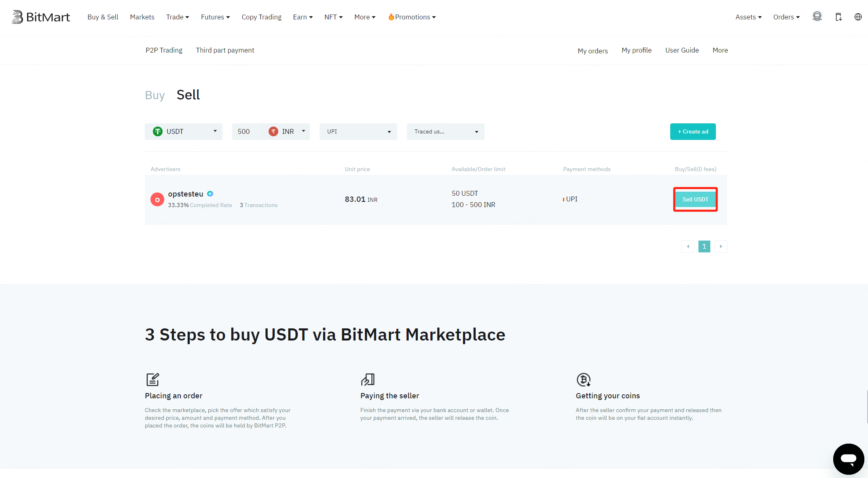Click the Create ad button
The height and width of the screenshot is (478, 868).
(693, 131)
